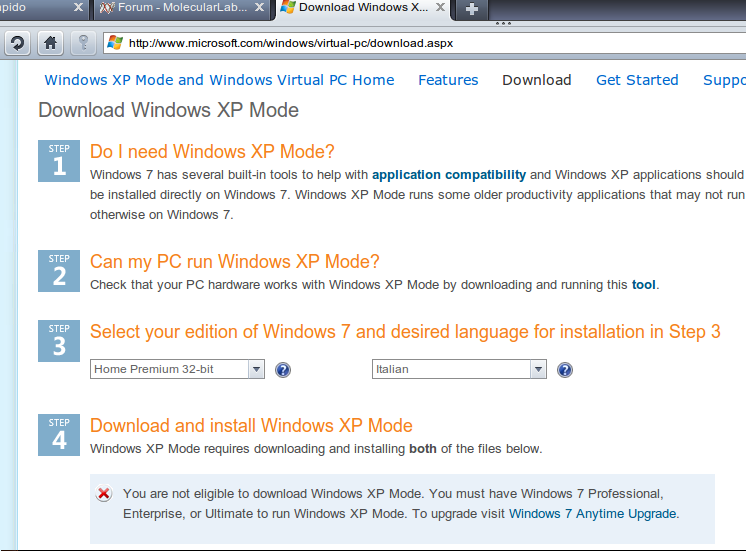
Task: Open the partially visible Support nav link
Action: click(x=724, y=80)
